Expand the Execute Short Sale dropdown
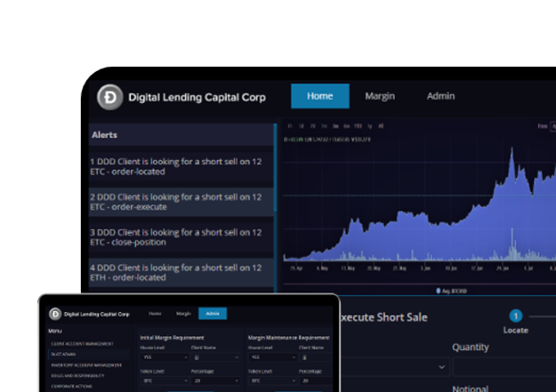The image size is (556, 392). (x=443, y=366)
